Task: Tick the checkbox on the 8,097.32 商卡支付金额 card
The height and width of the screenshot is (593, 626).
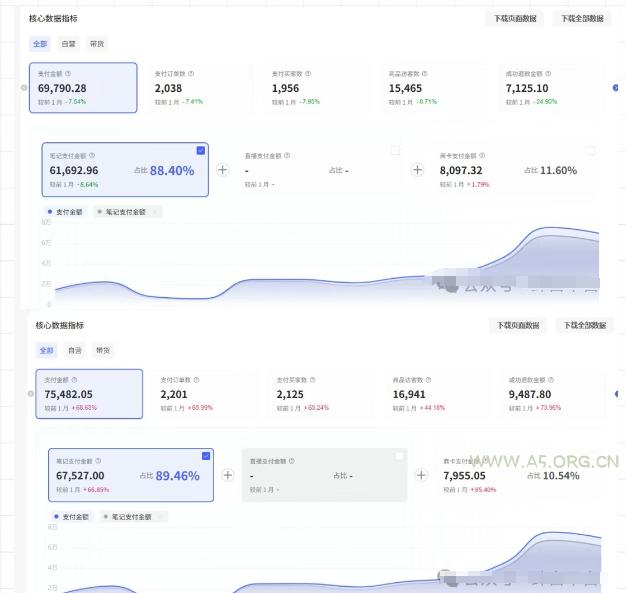Action: (590, 150)
